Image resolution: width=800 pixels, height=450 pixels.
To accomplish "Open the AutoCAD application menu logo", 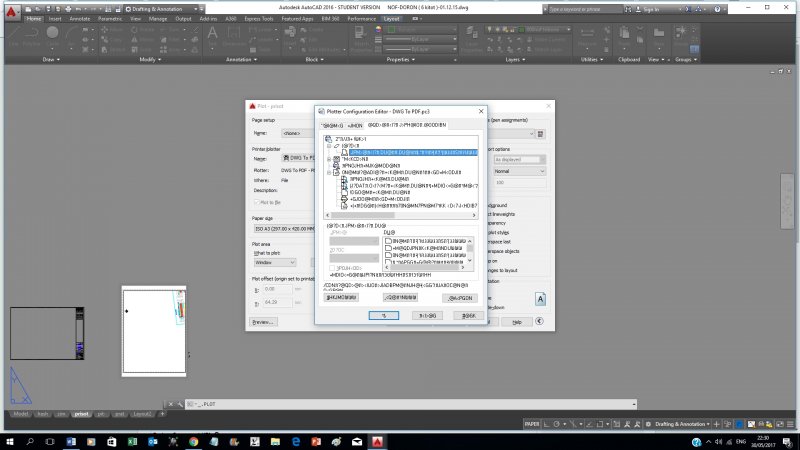I will (11, 11).
